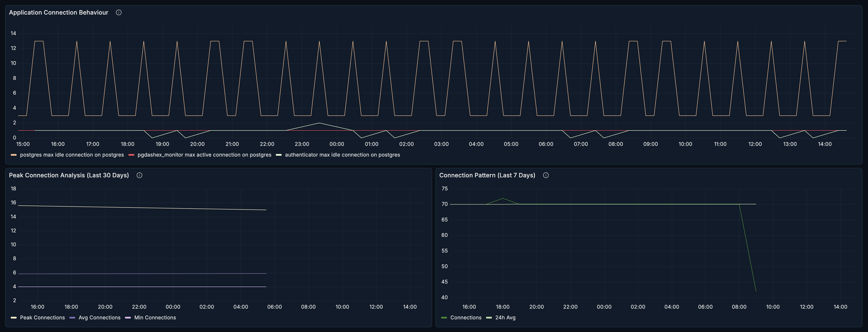Toggle 24h Avg legend entry
Image resolution: width=868 pixels, height=332 pixels.
click(505, 317)
